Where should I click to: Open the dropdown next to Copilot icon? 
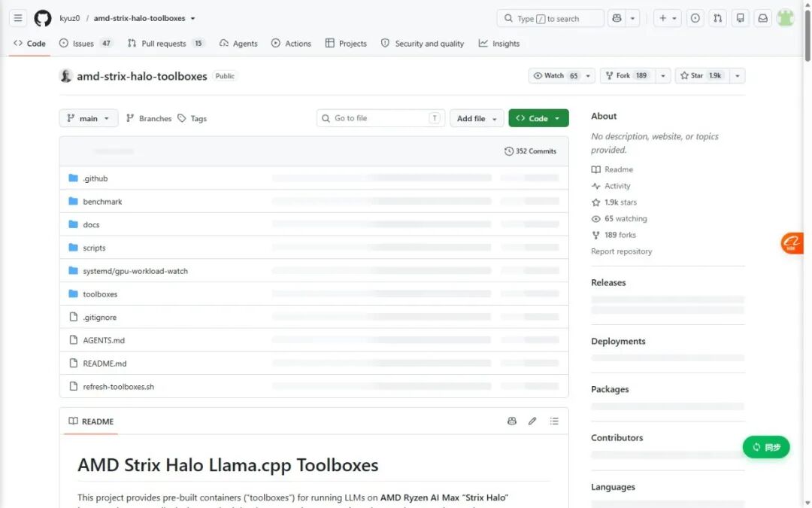(x=633, y=18)
